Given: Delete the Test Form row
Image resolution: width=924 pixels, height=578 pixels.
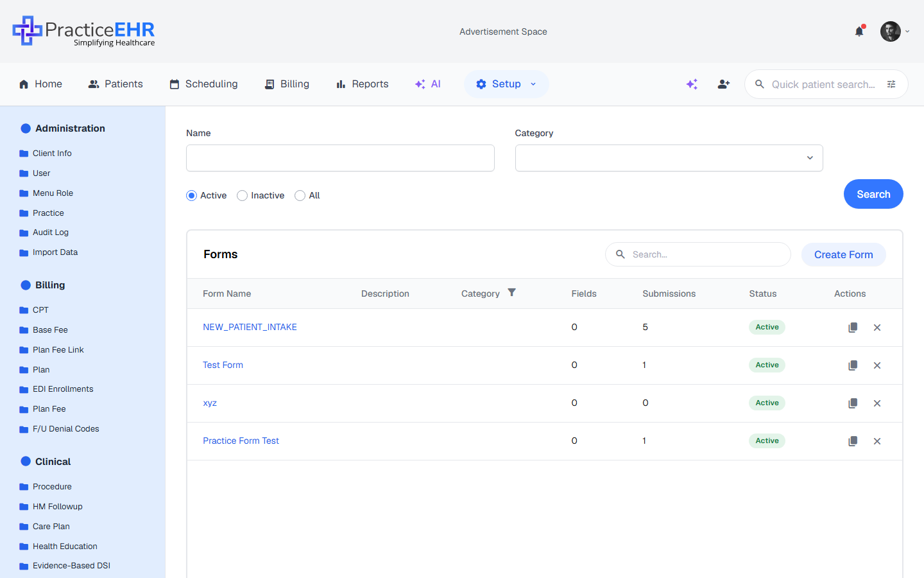Looking at the screenshot, I should [x=877, y=365].
